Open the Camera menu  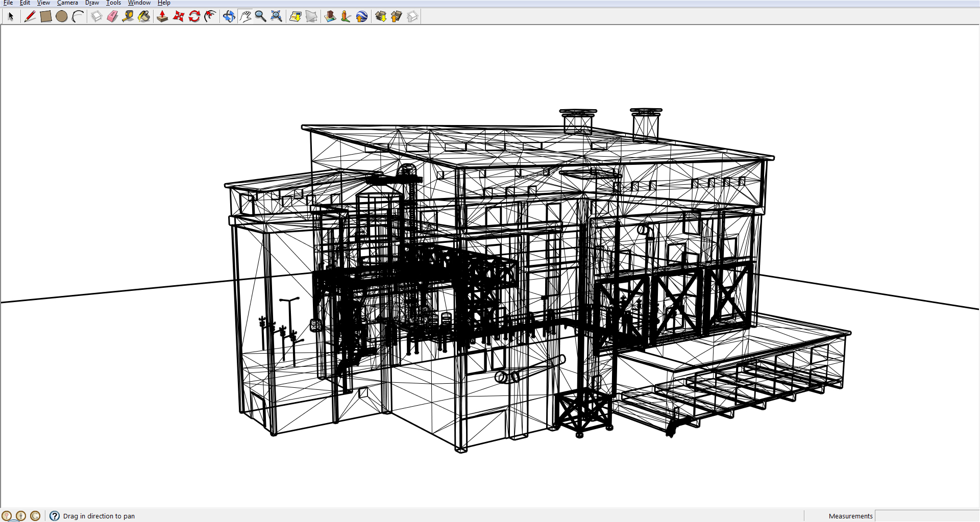click(x=67, y=3)
